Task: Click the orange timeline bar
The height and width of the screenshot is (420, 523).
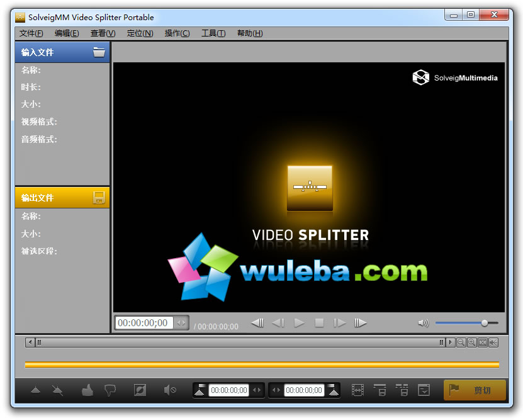Action: pos(262,365)
